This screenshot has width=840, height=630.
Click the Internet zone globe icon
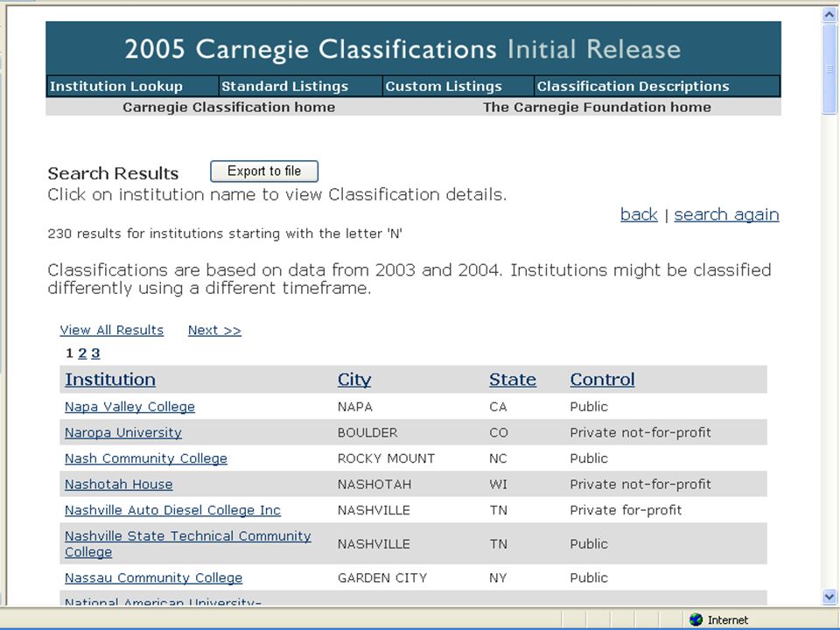(696, 619)
